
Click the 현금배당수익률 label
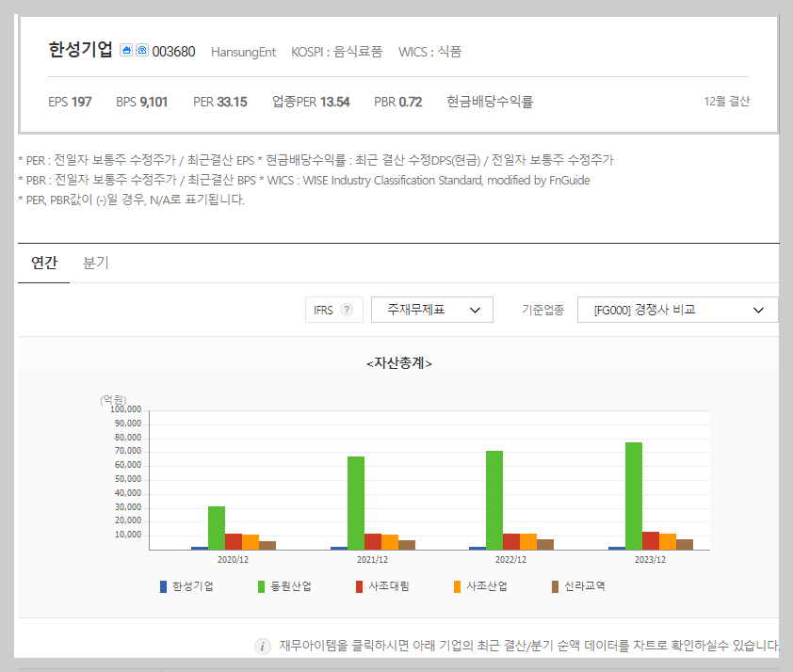point(490,102)
